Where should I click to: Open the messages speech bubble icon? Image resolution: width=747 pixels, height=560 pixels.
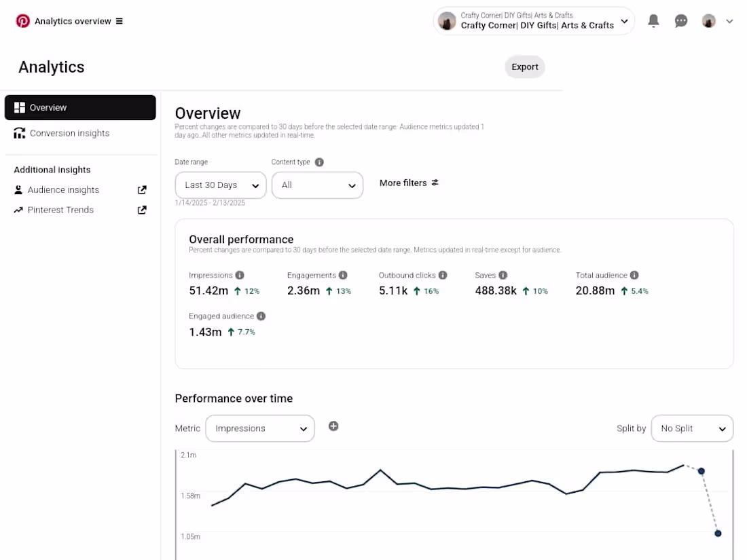pos(681,21)
